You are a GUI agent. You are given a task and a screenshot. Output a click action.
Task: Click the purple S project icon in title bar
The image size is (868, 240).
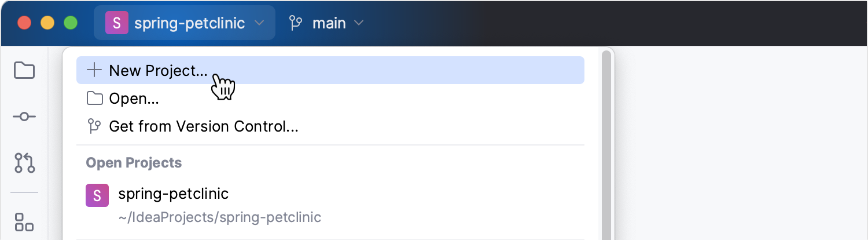coord(116,23)
